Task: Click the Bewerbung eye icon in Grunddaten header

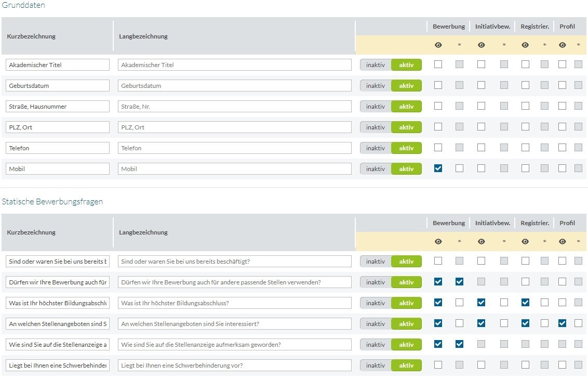Action: point(438,45)
